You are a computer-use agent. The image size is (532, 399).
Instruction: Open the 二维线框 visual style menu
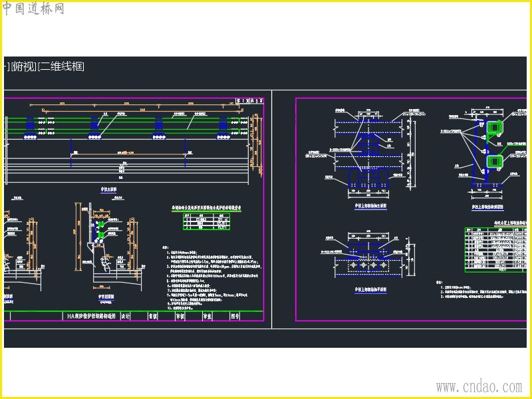pyautogui.click(x=61, y=67)
